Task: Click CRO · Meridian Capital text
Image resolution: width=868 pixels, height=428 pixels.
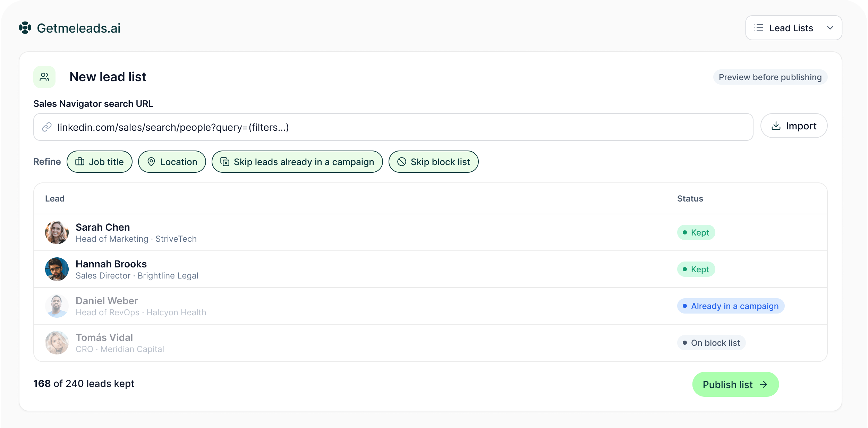Action: point(120,349)
